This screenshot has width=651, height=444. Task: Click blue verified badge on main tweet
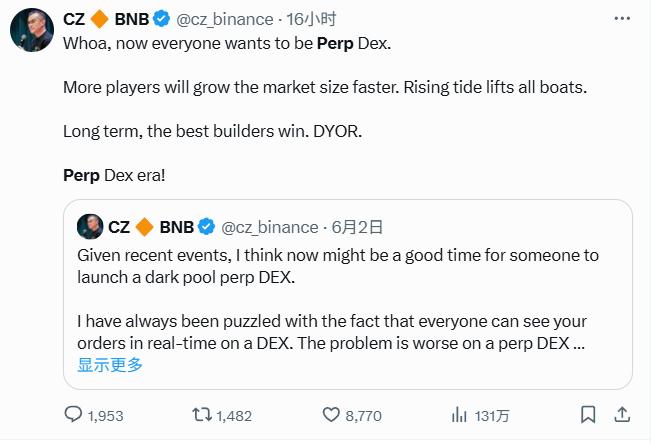pyautogui.click(x=161, y=17)
